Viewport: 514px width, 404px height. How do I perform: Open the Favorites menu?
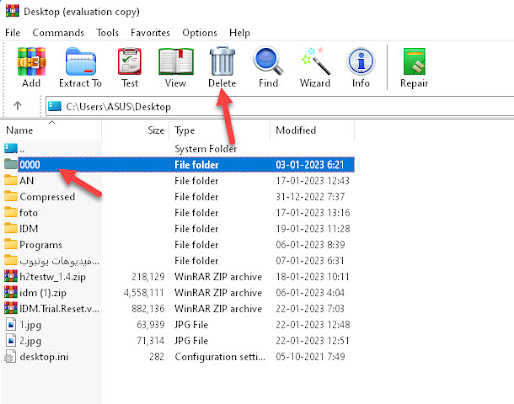pos(150,33)
